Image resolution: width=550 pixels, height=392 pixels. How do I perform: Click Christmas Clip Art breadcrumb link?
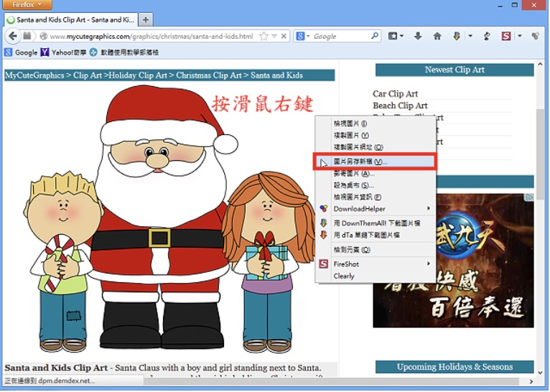[209, 75]
